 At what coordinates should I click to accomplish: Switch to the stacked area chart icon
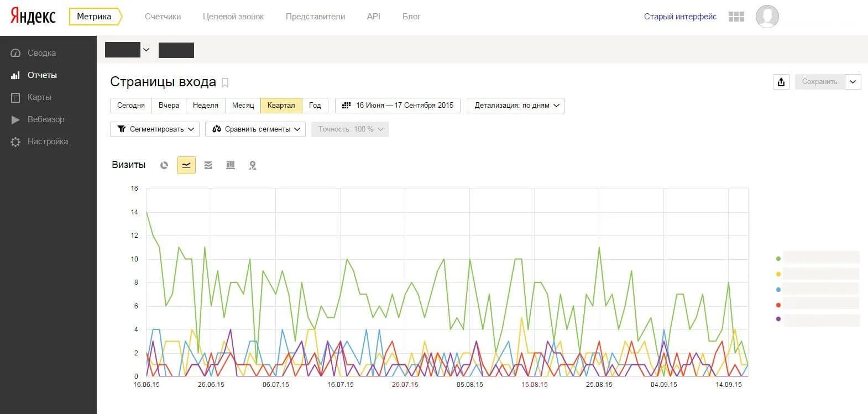[x=208, y=165]
